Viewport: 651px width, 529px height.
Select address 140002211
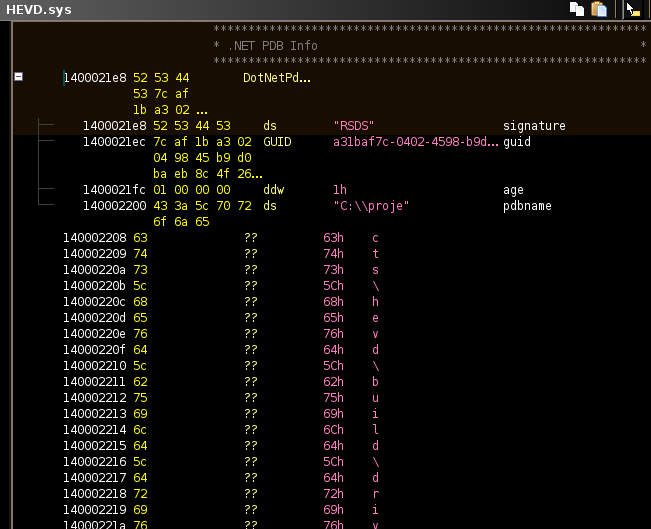95,382
